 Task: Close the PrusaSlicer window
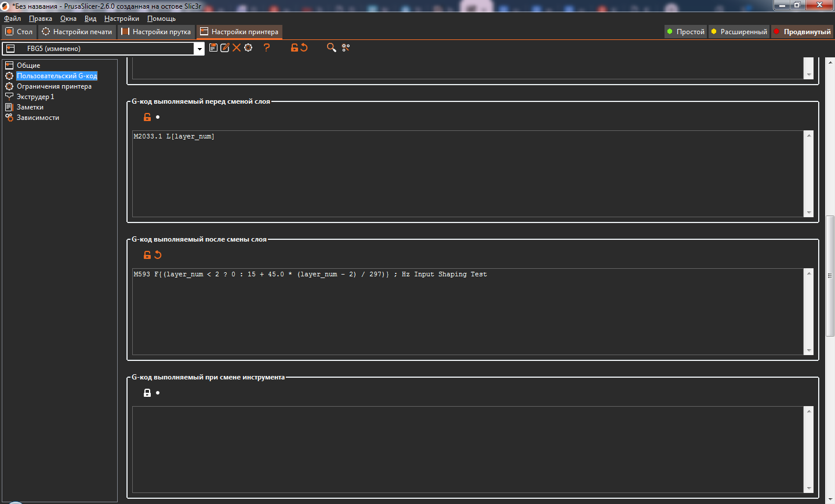819,5
